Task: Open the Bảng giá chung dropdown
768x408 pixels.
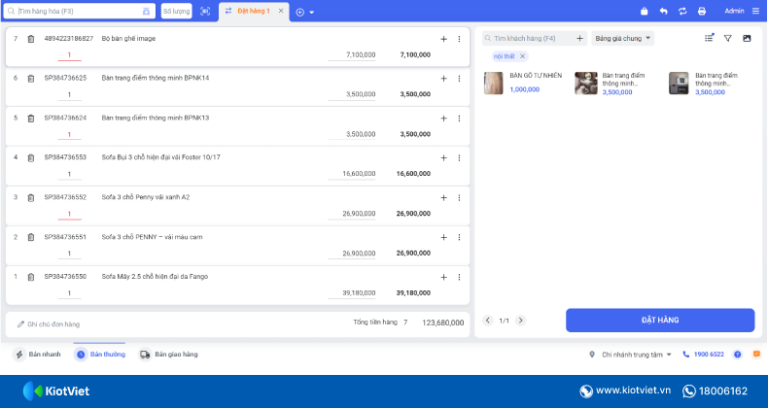Action: tap(623, 38)
